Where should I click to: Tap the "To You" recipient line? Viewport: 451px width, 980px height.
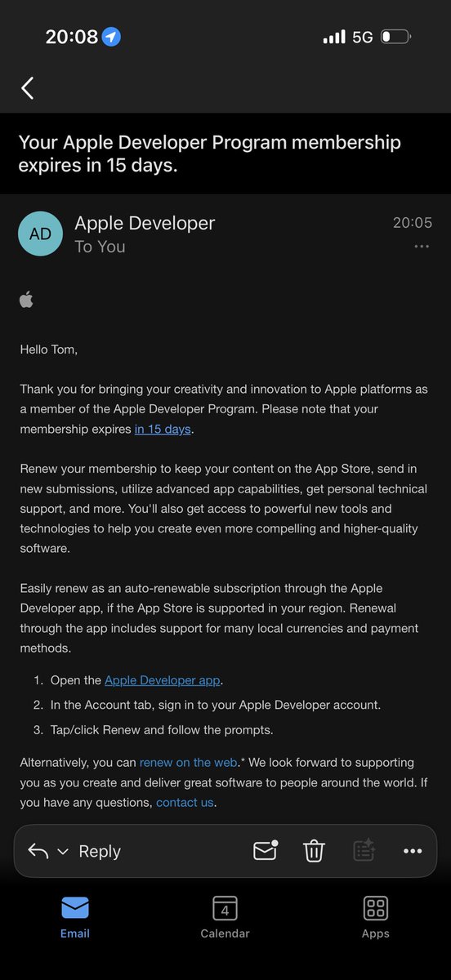click(100, 247)
